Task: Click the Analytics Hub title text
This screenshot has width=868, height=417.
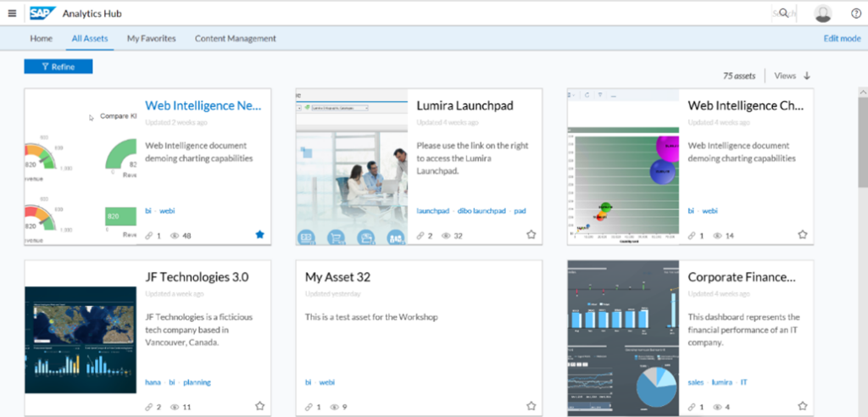Action: pyautogui.click(x=92, y=14)
